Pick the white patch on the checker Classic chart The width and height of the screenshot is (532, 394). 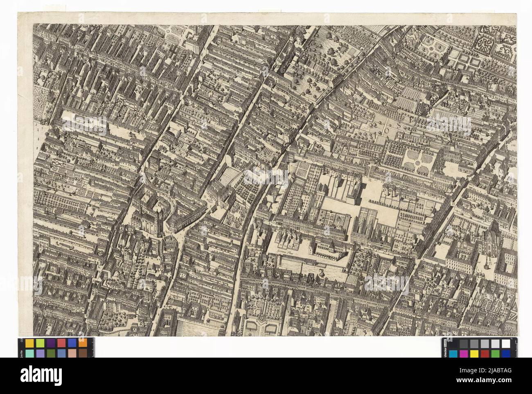point(506,344)
